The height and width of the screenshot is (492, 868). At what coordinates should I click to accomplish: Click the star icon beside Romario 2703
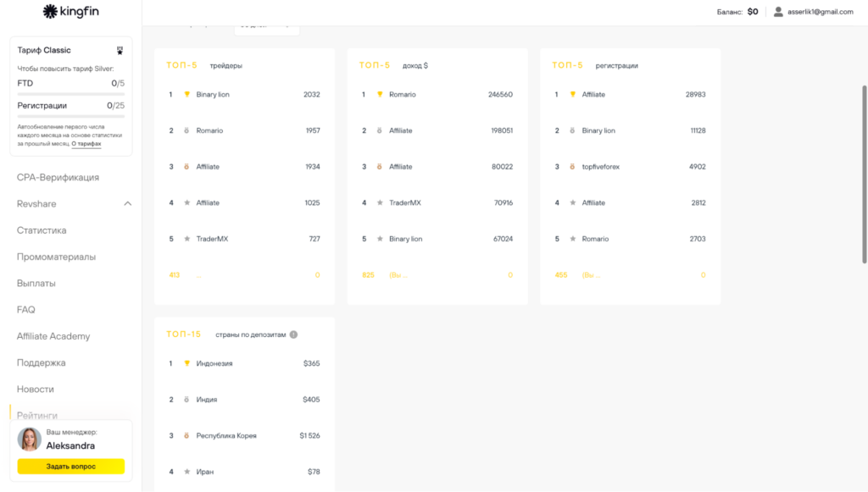click(x=572, y=239)
